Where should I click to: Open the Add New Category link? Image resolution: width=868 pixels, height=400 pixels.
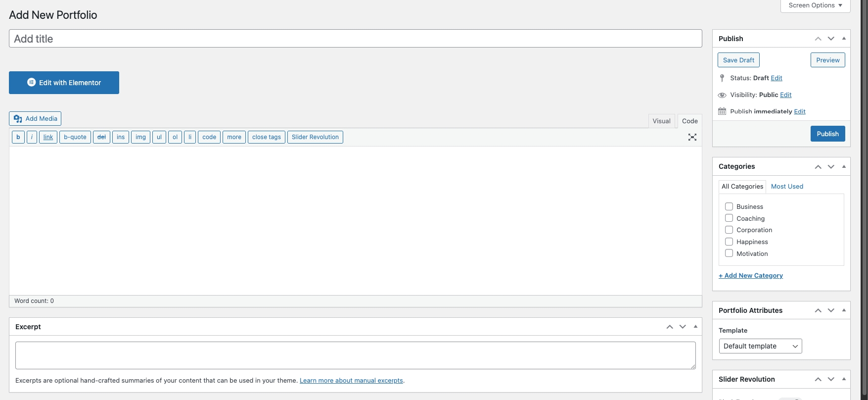[751, 276]
